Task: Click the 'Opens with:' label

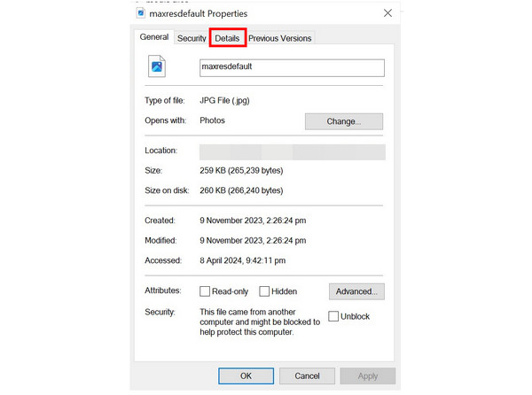Action: pyautogui.click(x=166, y=120)
